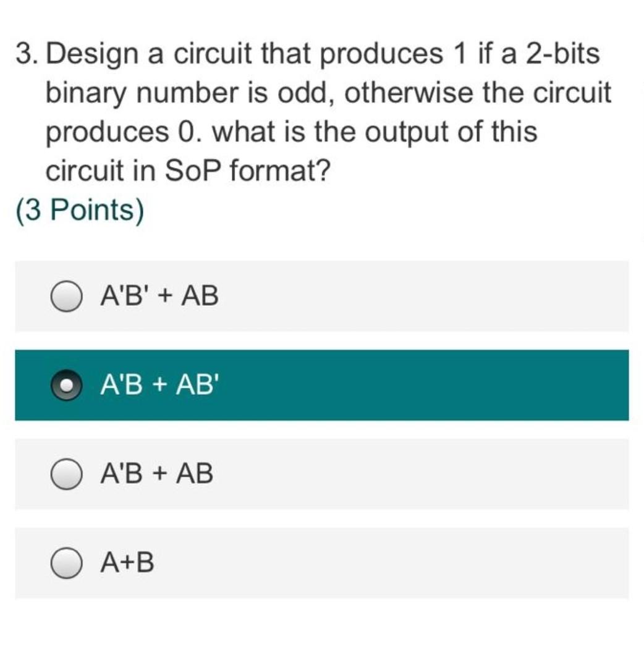Click the (3 Points) label

[x=78, y=209]
